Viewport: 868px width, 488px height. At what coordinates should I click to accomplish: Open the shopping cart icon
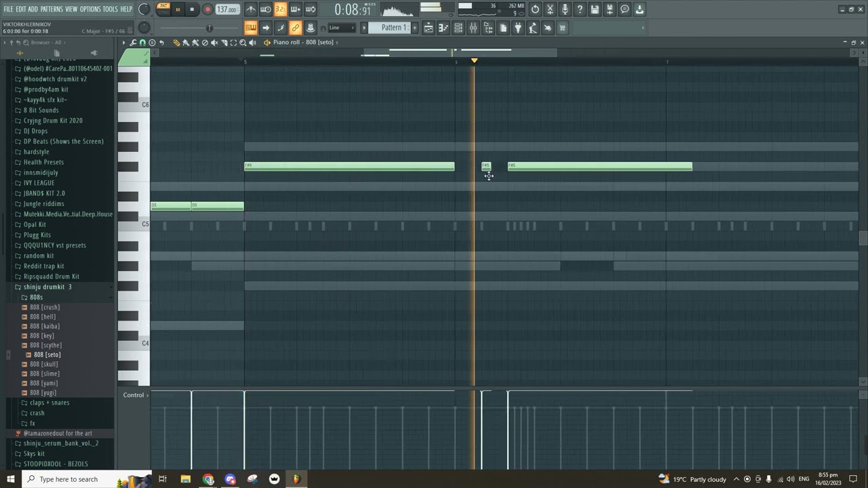coord(562,28)
